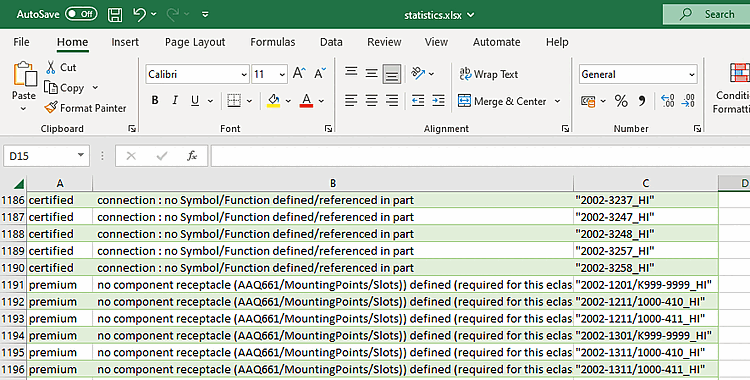Switch to the Review tab
This screenshot has width=750, height=380.
[x=384, y=42]
